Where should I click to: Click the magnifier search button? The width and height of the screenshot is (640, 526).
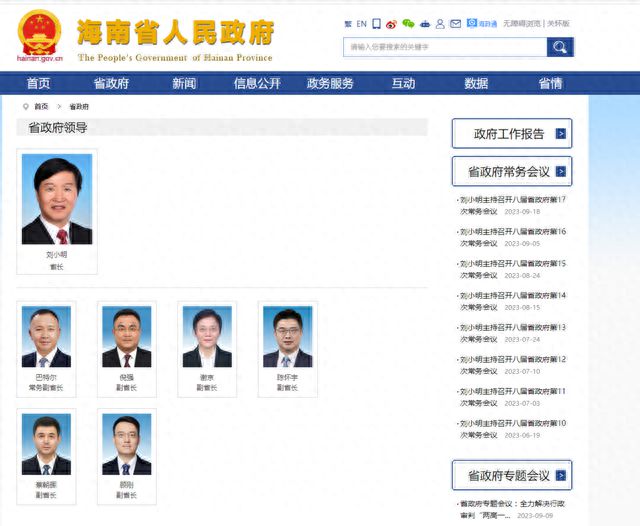coord(560,47)
